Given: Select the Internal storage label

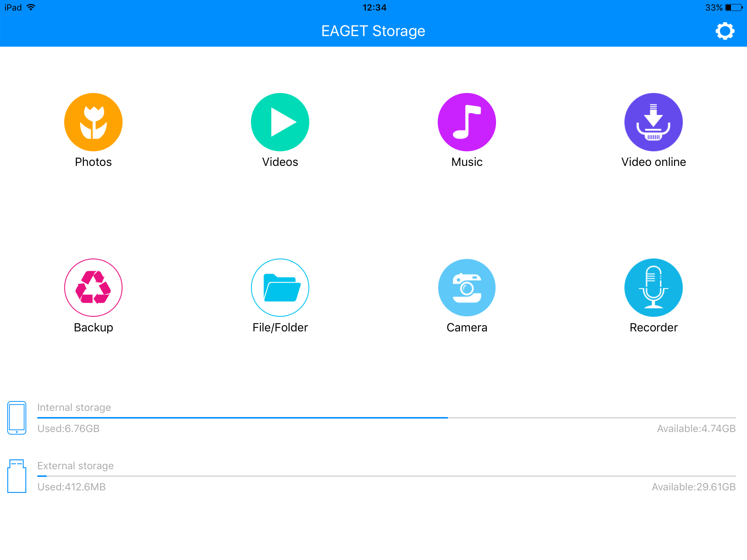Looking at the screenshot, I should tap(74, 407).
